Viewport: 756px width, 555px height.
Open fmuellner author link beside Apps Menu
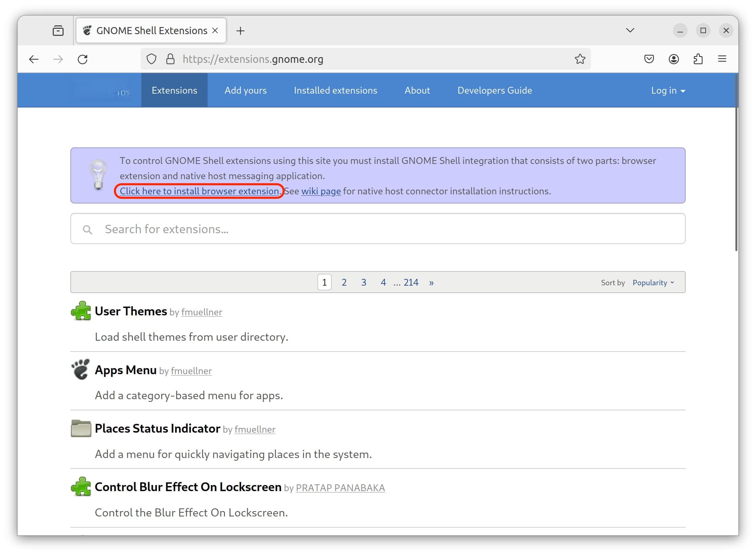pos(191,371)
